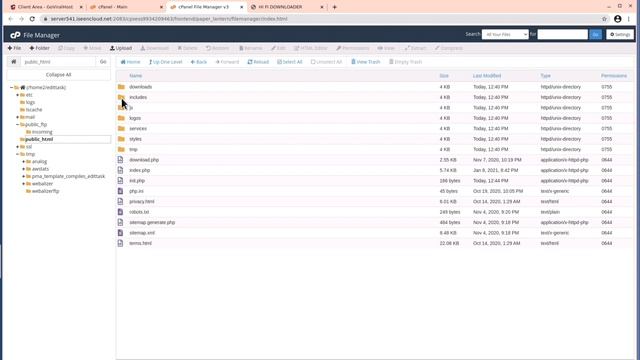This screenshot has height=360, width=640.
Task: Open the search scope dropdown 'All Your Files'
Action: 505,35
